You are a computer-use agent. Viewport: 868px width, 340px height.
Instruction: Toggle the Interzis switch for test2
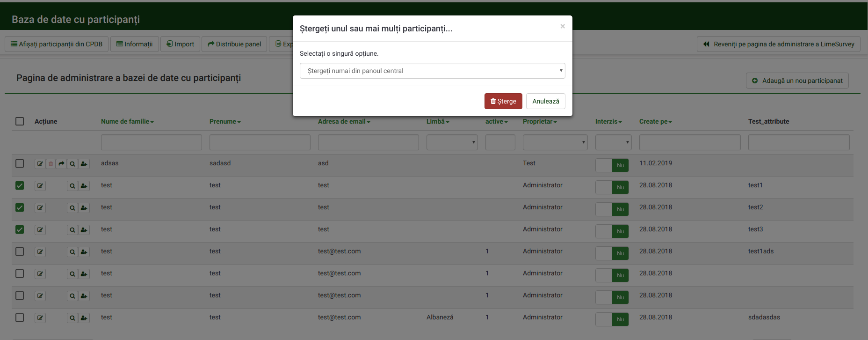[612, 209]
